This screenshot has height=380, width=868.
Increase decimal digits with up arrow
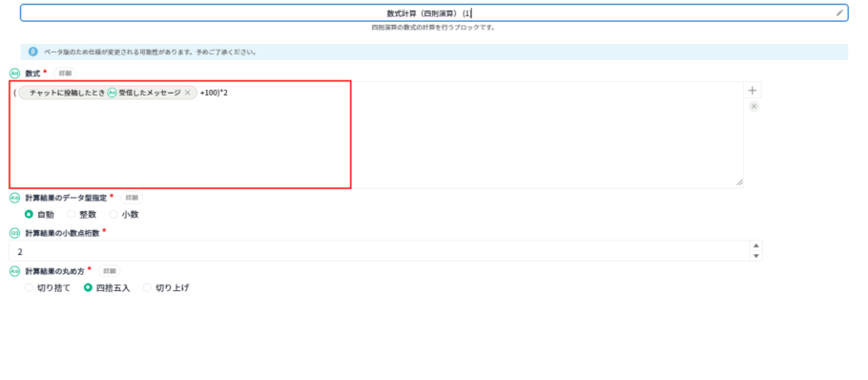(755, 246)
